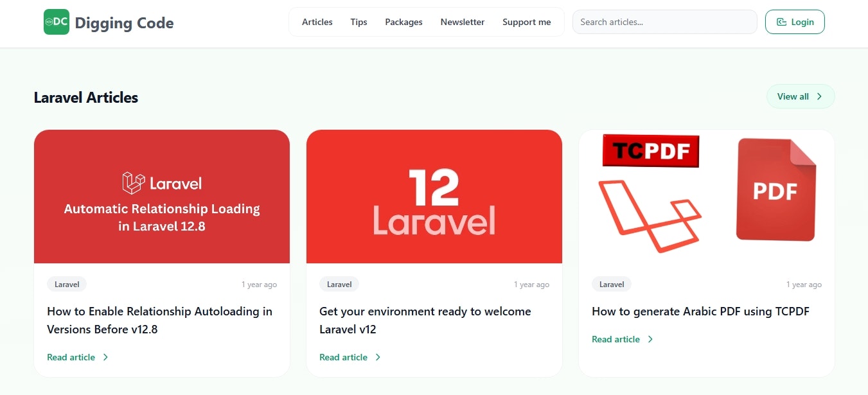Open the TCPDF article thumbnail image

pyautogui.click(x=707, y=197)
